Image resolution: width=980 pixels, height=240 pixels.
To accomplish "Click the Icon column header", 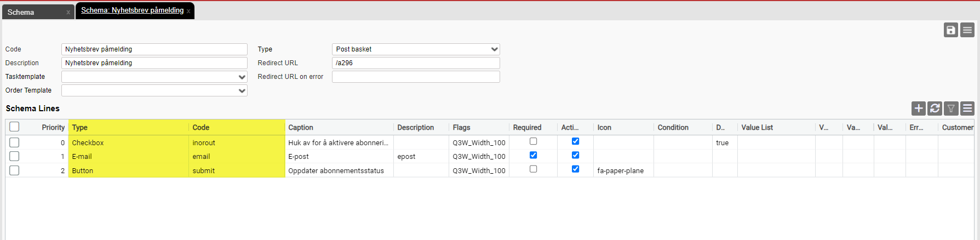I will tap(623, 127).
